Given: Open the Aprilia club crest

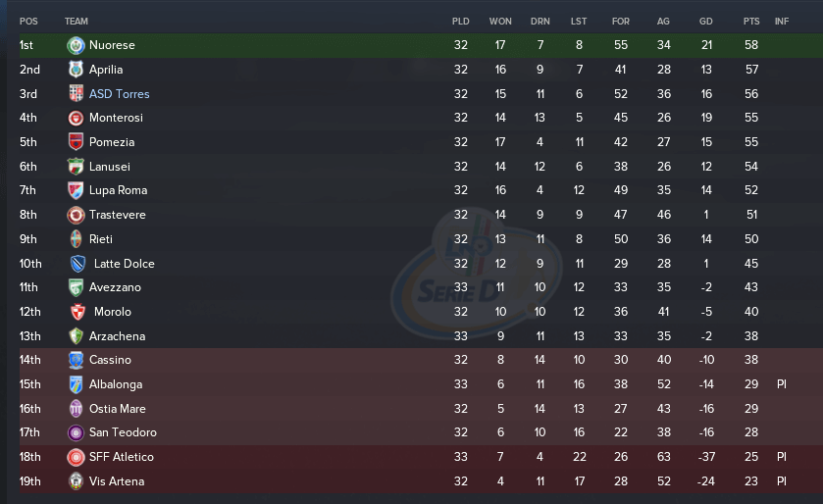Looking at the screenshot, I should [x=76, y=70].
